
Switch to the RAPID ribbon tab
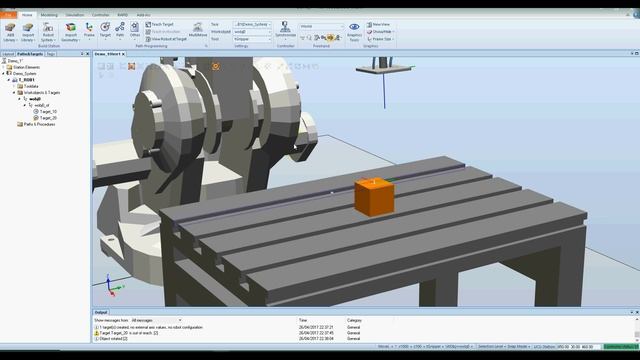pyautogui.click(x=122, y=15)
